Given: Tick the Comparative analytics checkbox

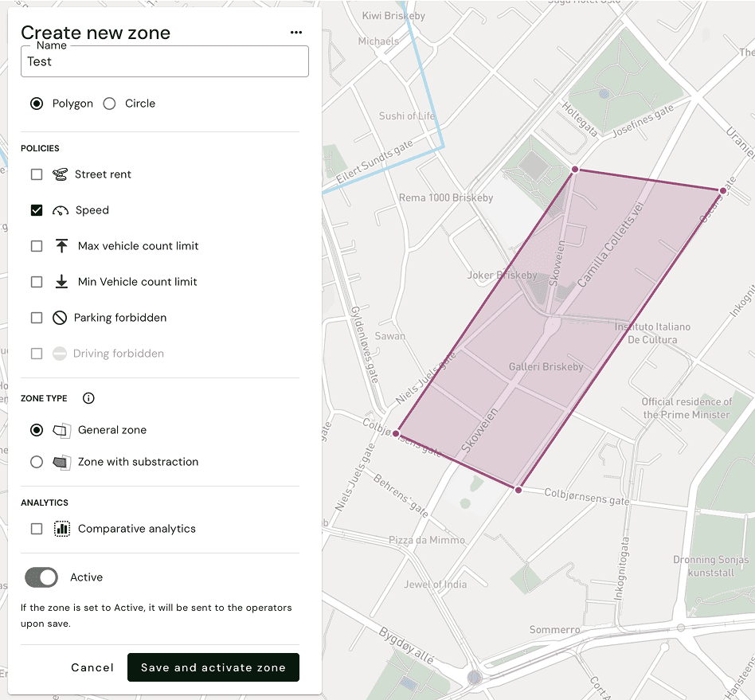Looking at the screenshot, I should coord(37,529).
